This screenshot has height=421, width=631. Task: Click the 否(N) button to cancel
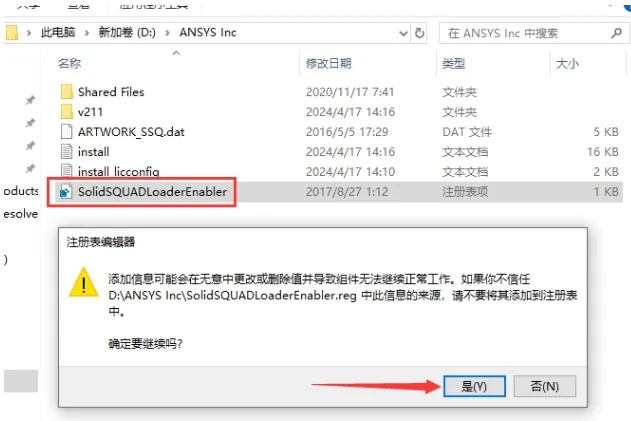point(544,386)
